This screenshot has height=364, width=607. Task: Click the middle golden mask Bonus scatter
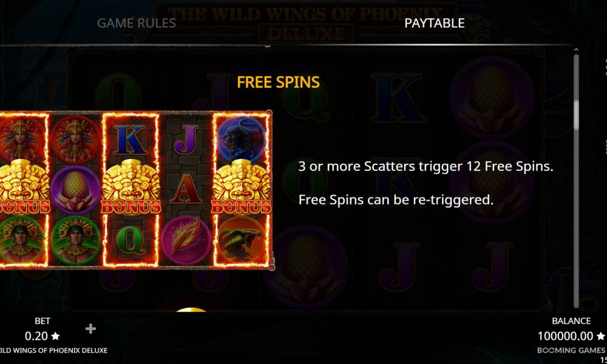coord(131,187)
